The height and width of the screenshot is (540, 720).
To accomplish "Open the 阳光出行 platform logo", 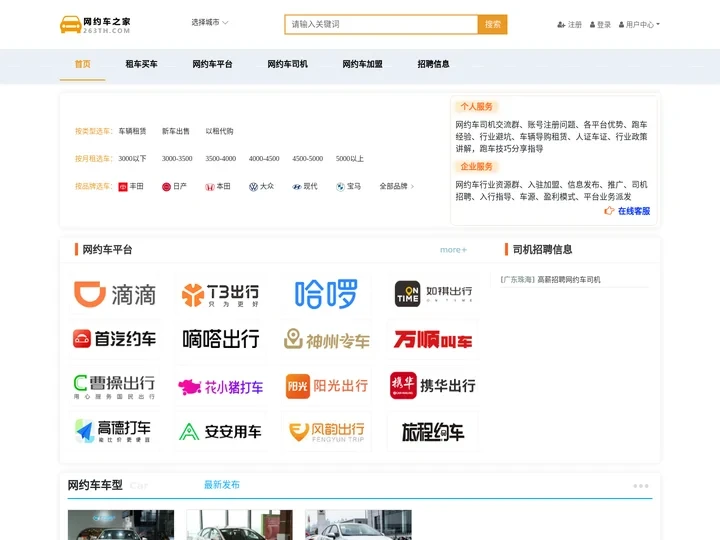I will click(x=326, y=386).
